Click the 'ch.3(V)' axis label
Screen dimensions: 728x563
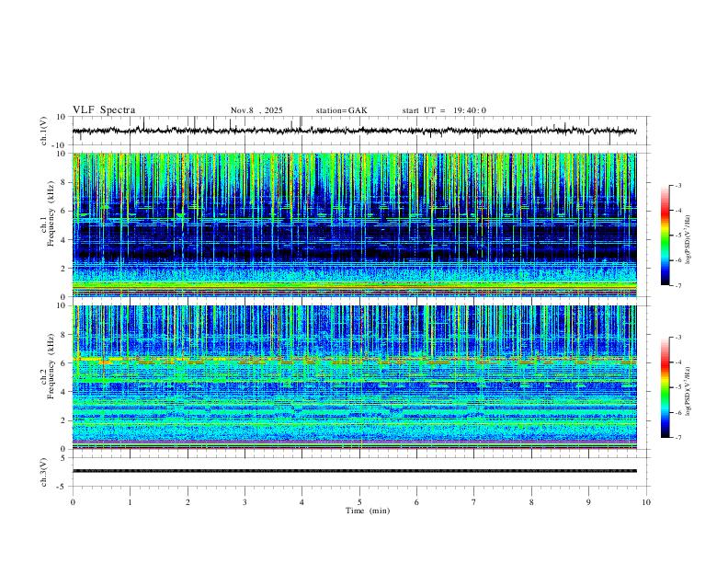44,472
